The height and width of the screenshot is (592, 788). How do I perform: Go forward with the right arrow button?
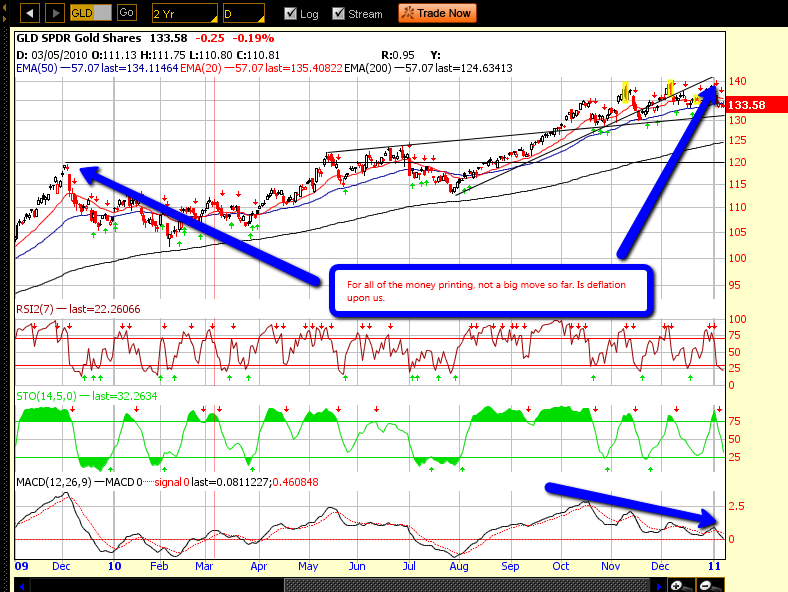tap(55, 13)
